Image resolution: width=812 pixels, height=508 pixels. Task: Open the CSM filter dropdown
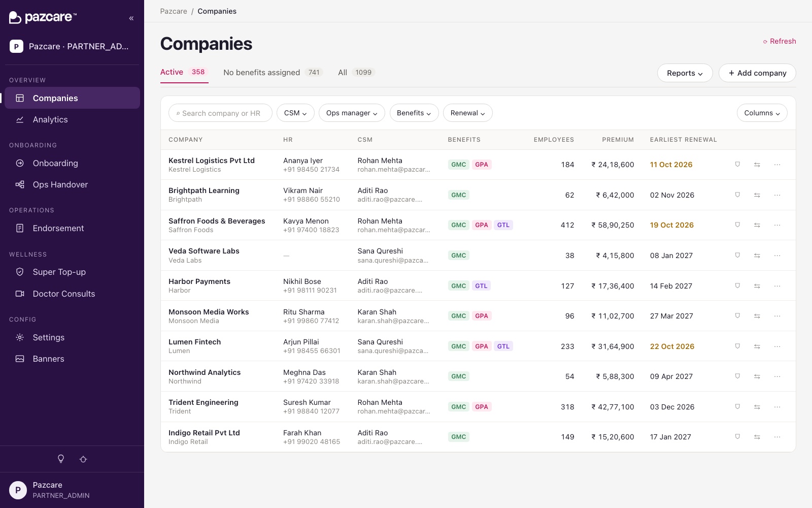295,113
